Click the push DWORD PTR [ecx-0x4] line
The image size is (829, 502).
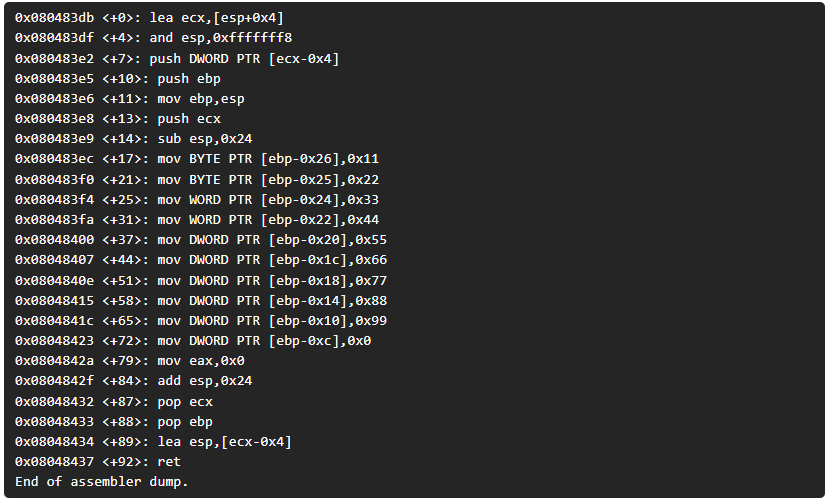click(177, 59)
